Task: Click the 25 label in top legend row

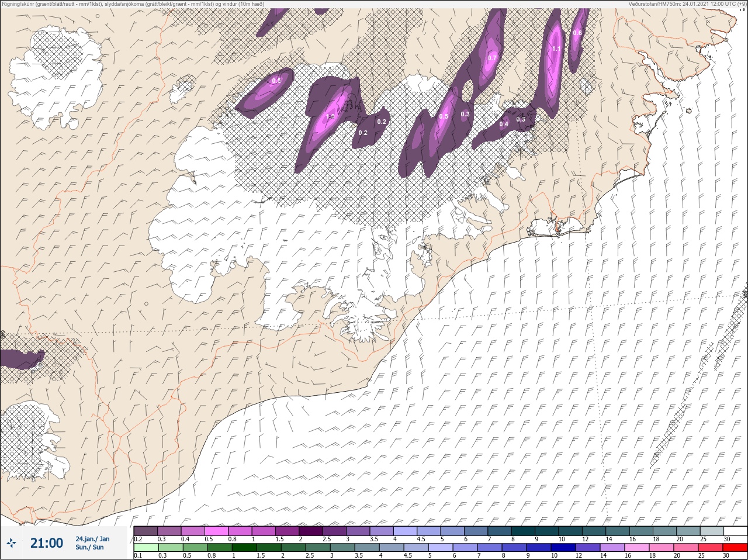Action: tap(703, 539)
